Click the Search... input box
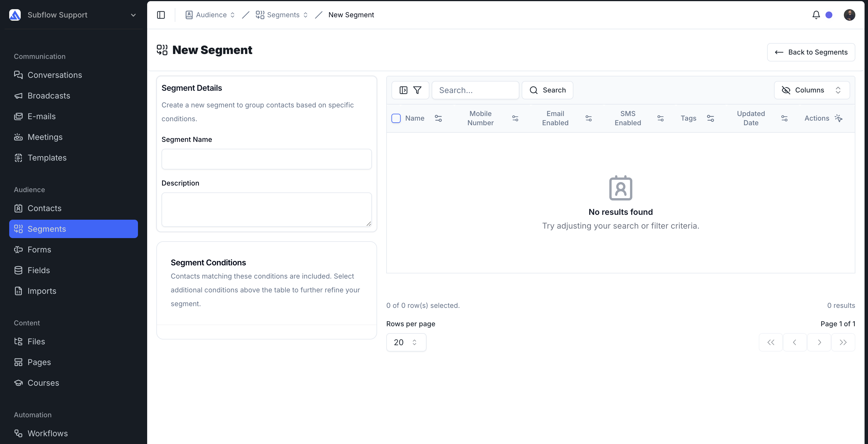 pos(475,90)
